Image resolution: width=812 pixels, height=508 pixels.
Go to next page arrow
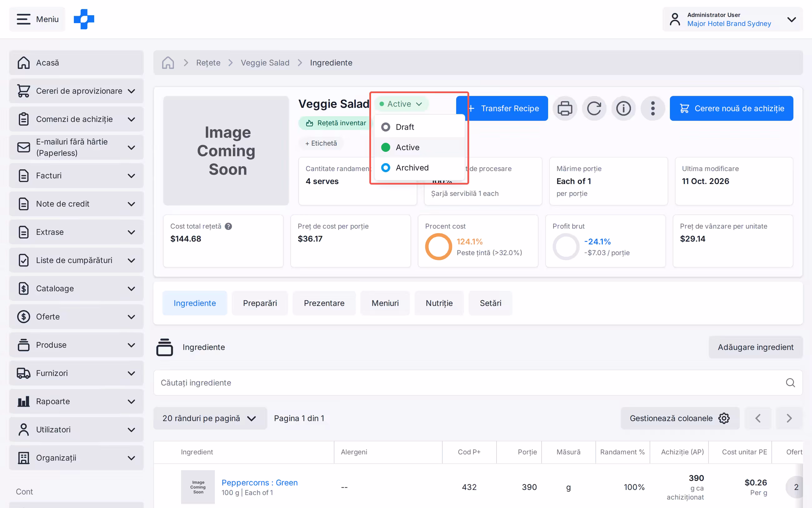click(x=789, y=418)
